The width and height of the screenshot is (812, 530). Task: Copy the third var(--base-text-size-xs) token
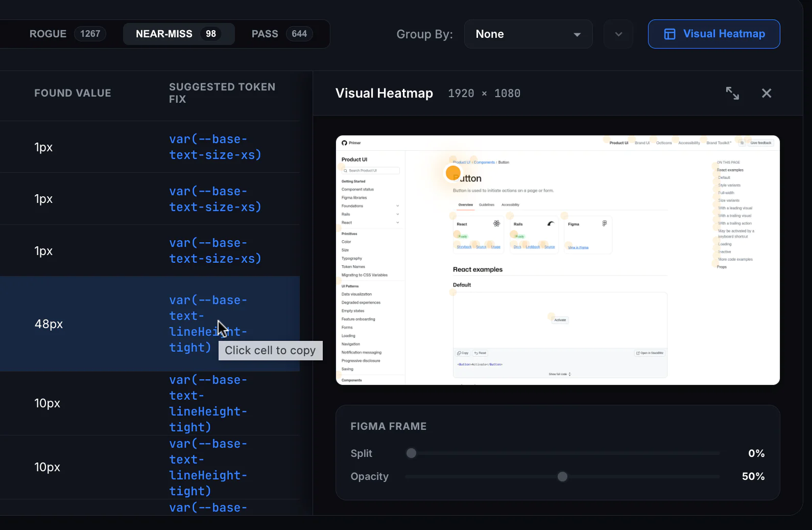(x=215, y=251)
